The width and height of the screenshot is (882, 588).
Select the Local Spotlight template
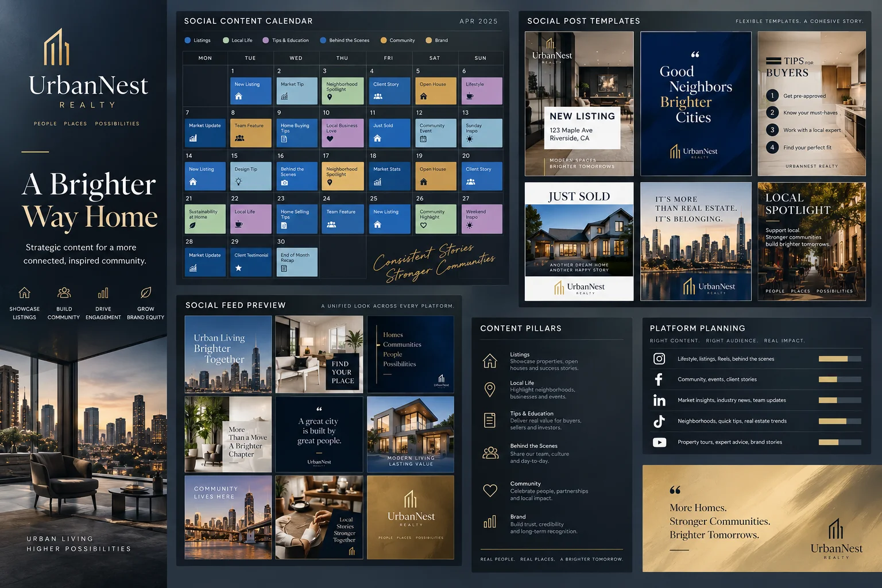coord(812,242)
